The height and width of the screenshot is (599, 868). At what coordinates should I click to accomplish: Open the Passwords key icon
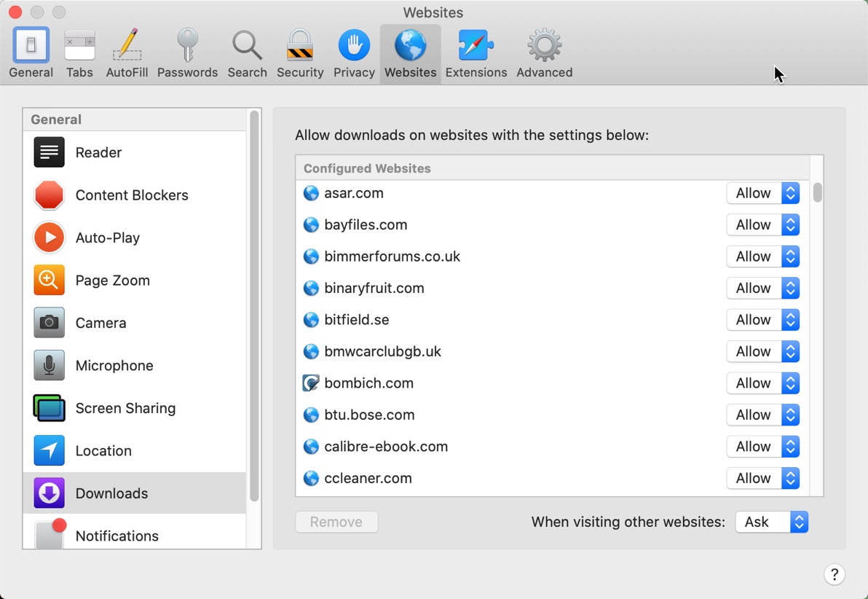coord(187,45)
